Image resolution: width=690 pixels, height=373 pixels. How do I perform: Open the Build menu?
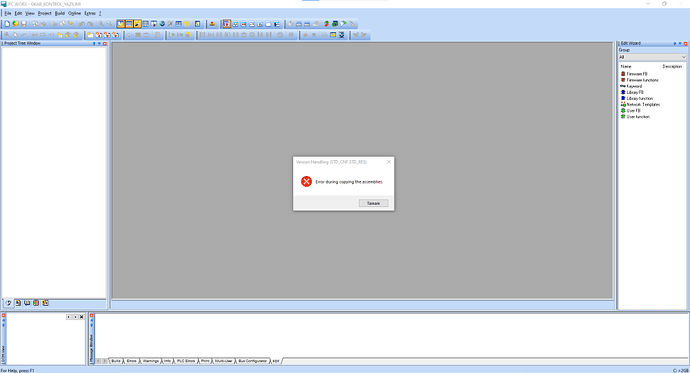point(60,13)
